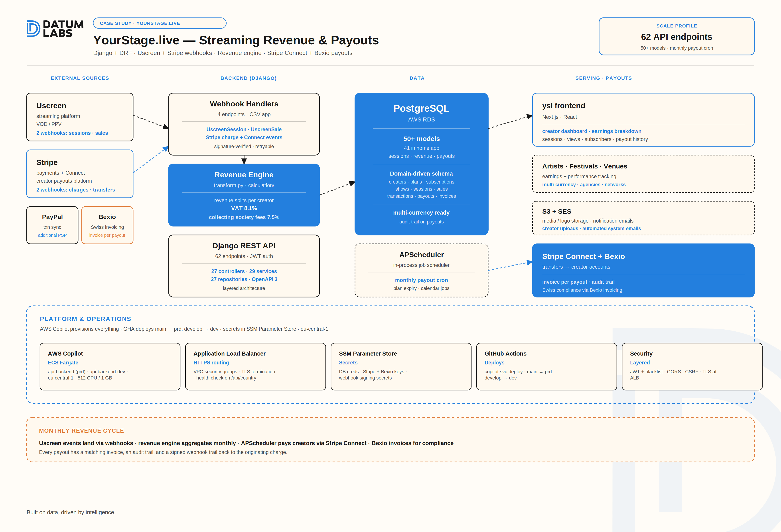Click the 'Layered' label

[640, 362]
